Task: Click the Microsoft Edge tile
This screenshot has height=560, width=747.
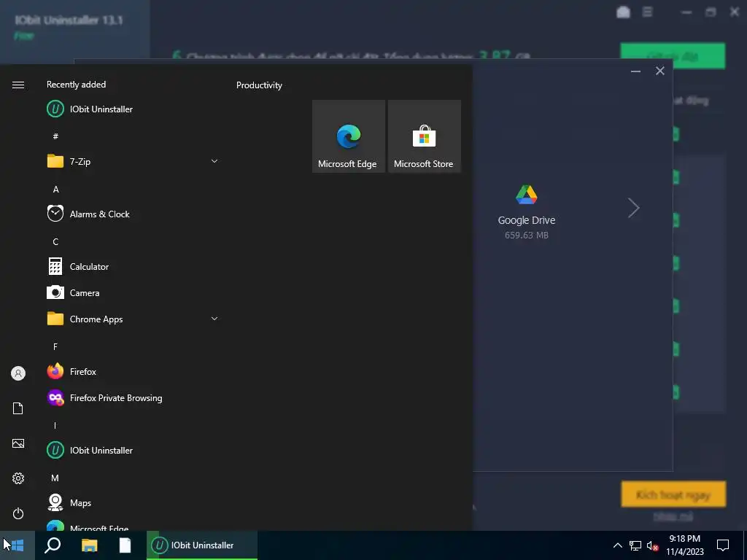Action: (348, 136)
